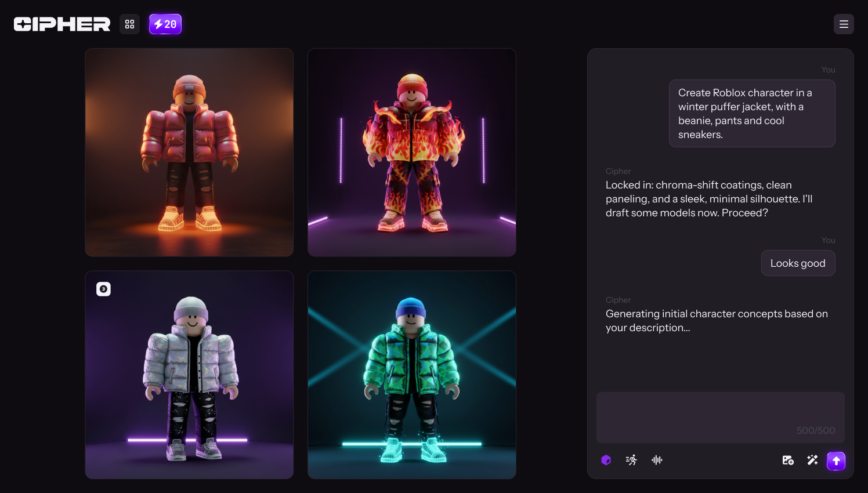The width and height of the screenshot is (868, 493).
Task: Select the running figure animation mode
Action: tap(632, 460)
